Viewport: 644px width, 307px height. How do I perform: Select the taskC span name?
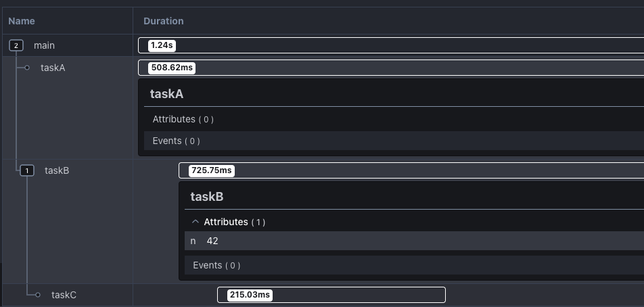[x=64, y=295]
